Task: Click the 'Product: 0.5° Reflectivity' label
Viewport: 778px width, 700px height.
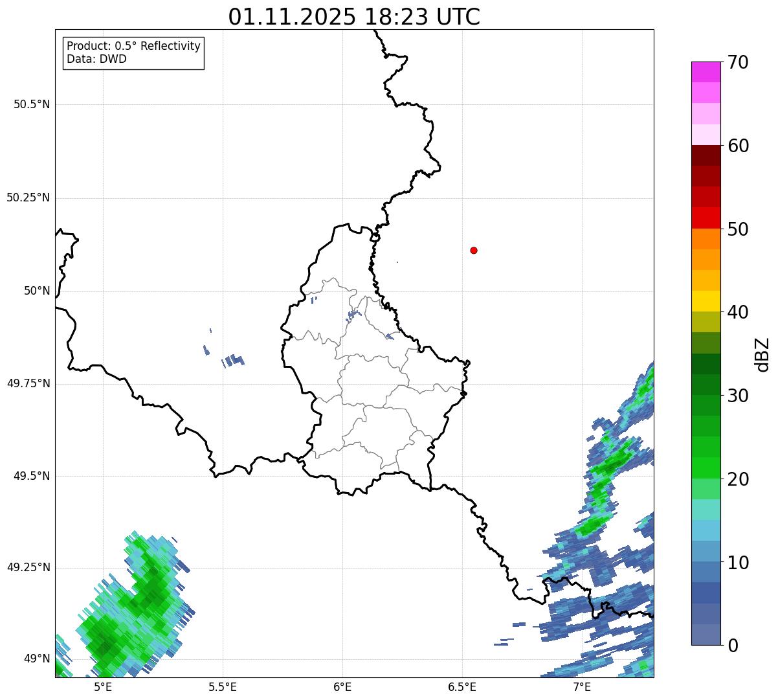Action: 133,46
